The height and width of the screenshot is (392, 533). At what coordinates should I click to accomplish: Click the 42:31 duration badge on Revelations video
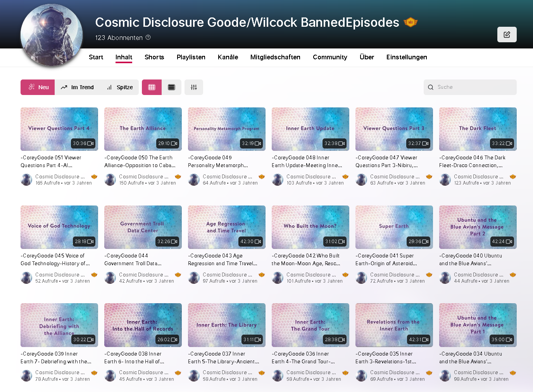(419, 340)
